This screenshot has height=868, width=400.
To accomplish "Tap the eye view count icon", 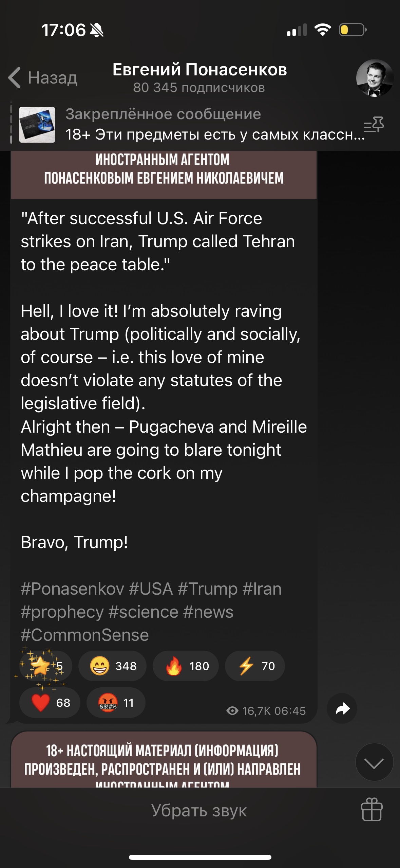I will coord(232,711).
